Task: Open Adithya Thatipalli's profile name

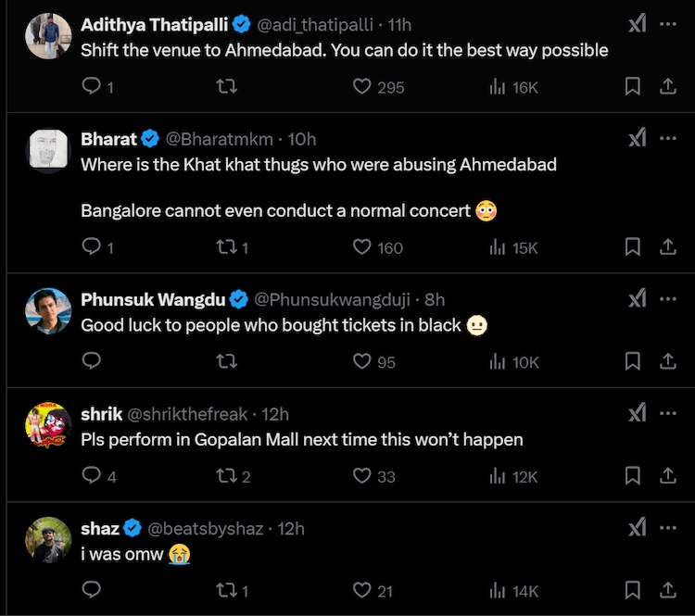Action: pos(155,24)
